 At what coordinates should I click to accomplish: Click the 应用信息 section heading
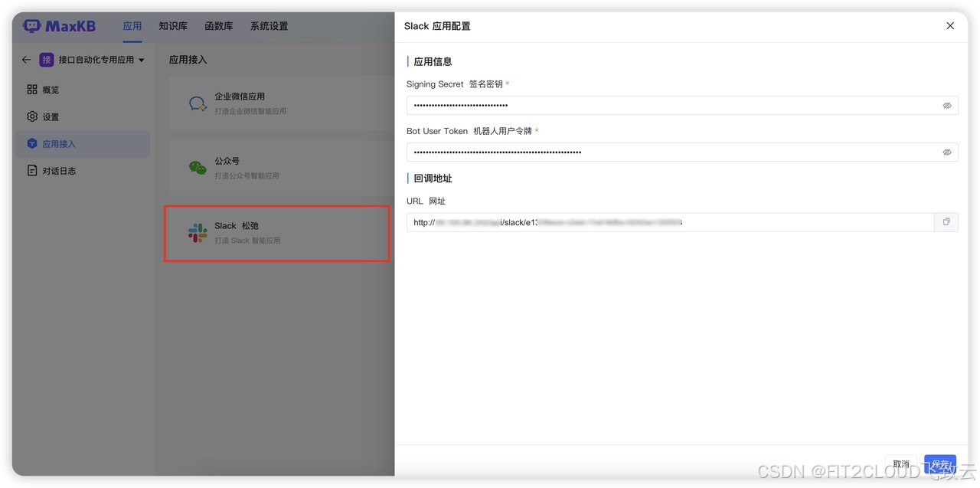[433, 62]
